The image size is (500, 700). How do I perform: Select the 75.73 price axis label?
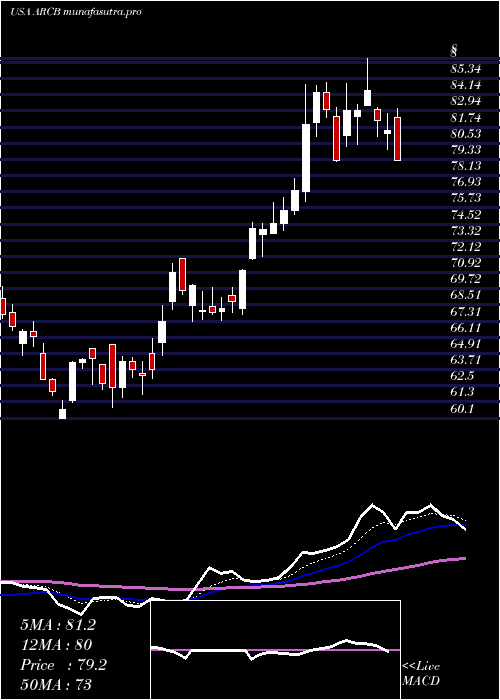[466, 199]
